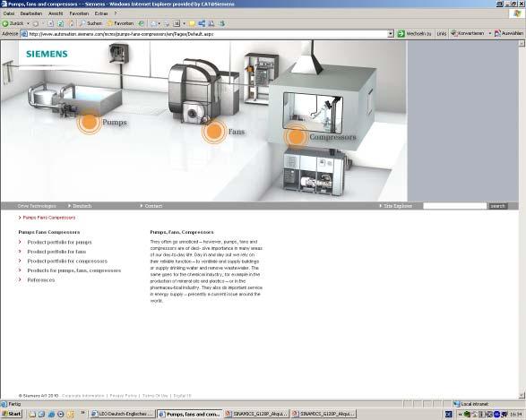Open Corporate Information footer link

click(x=82, y=396)
